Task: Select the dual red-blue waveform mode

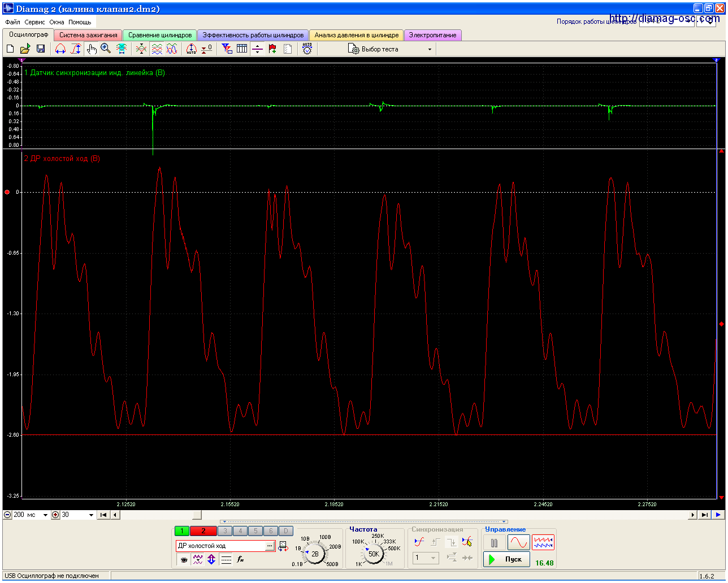Action: pyautogui.click(x=543, y=543)
